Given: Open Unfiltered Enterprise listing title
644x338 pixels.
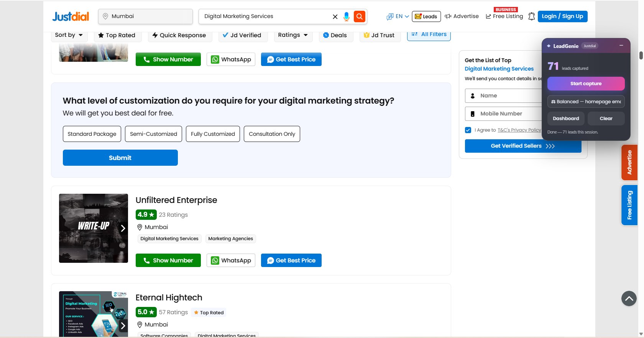Looking at the screenshot, I should coord(176,200).
